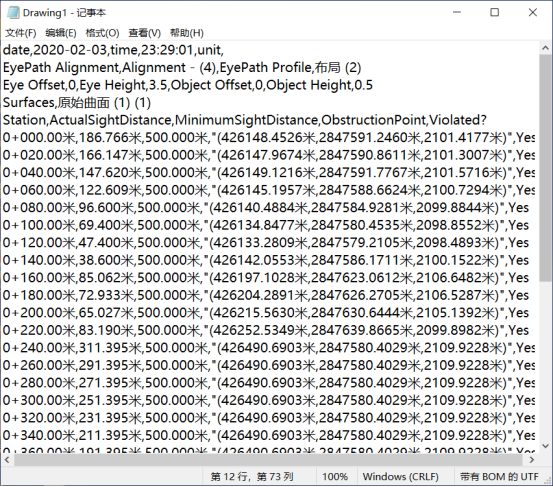Click the row starting 0+240.00米
This screenshot has height=487, width=553.
tap(269, 348)
